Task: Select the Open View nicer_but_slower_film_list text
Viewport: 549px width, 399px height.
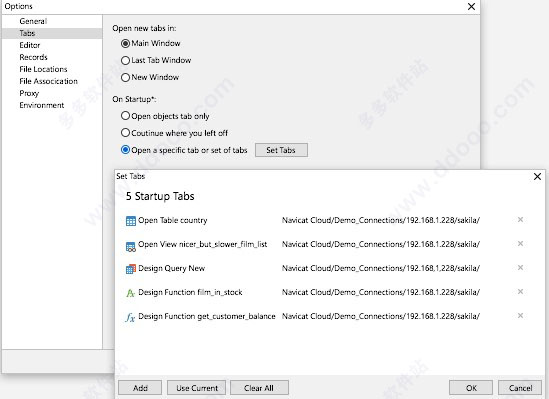Action: click(x=202, y=244)
